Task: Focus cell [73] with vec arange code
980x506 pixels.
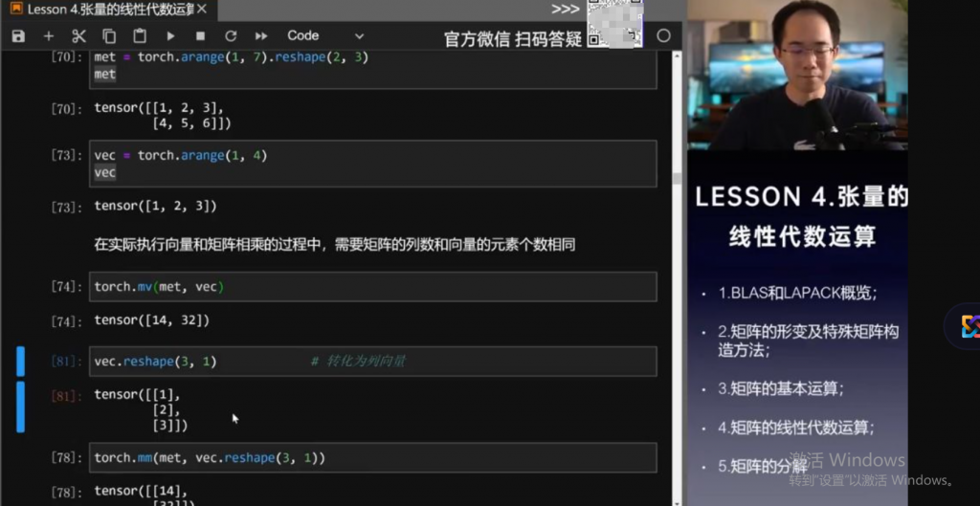Action: coord(372,164)
